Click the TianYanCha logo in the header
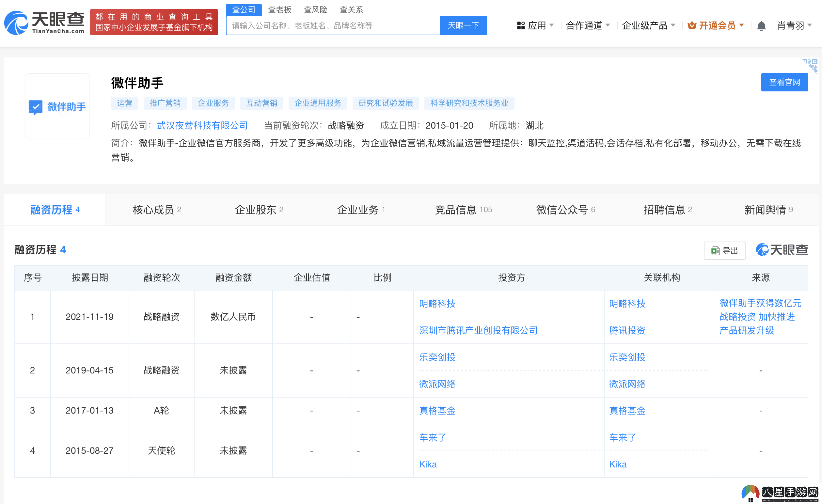Viewport: 822px width, 504px height. click(44, 23)
